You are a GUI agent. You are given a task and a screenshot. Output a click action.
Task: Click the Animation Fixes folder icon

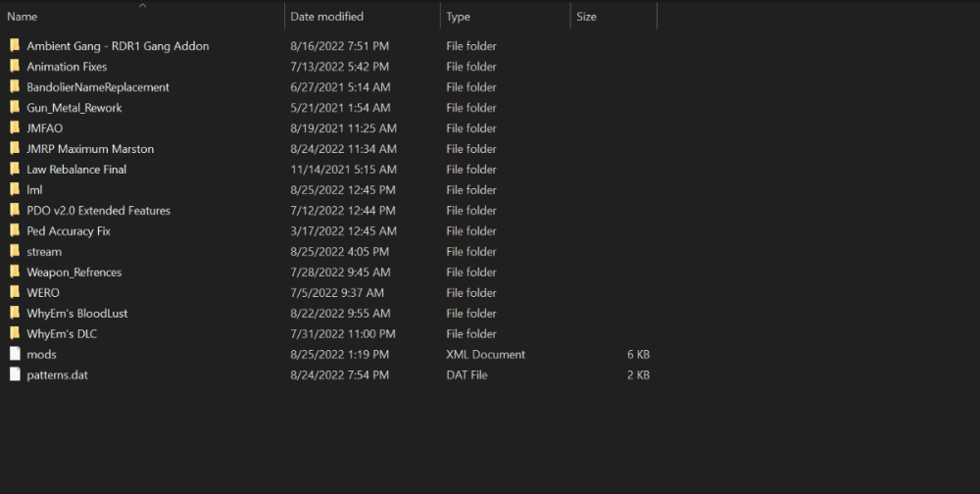point(15,67)
